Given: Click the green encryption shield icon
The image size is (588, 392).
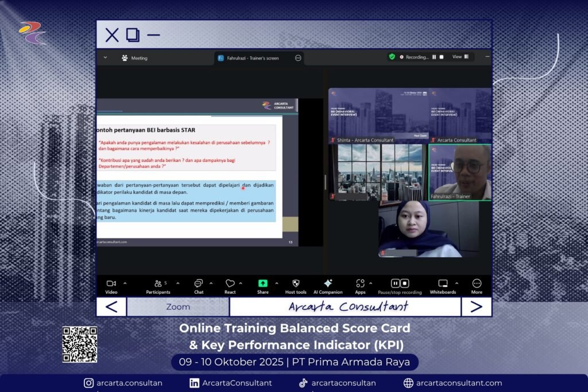Looking at the screenshot, I should (392, 57).
